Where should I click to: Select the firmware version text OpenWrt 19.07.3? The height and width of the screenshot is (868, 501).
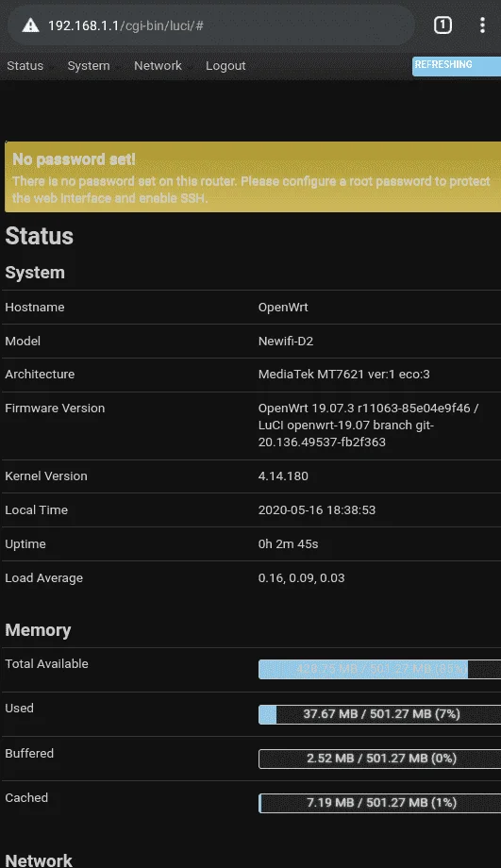[x=368, y=426]
